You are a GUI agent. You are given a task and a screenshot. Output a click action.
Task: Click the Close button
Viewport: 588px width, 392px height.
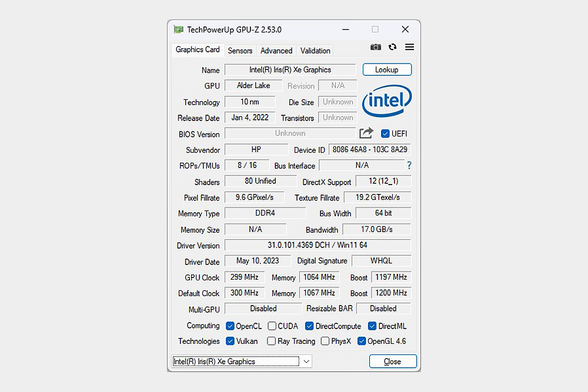(393, 361)
